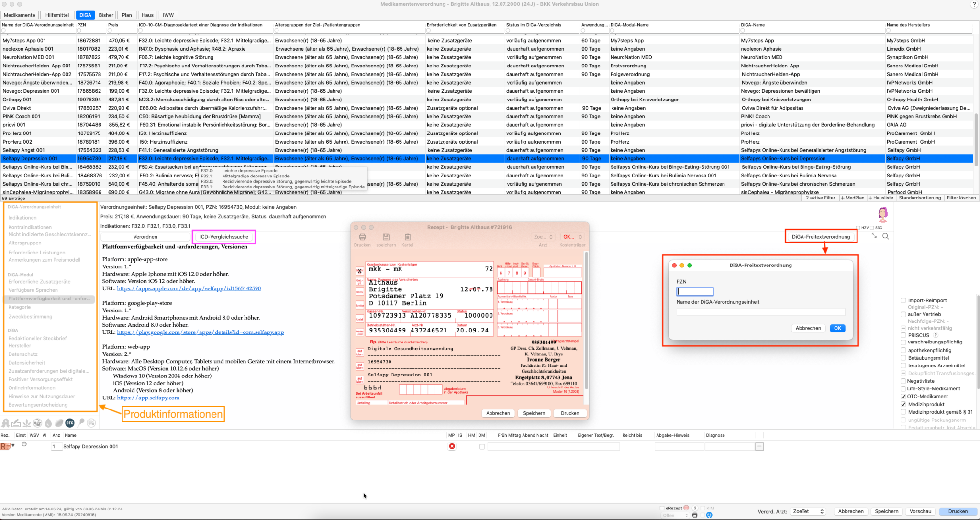This screenshot has width=980, height=520.
Task: Click the DiGA table vertical scrollbar
Action: 976,140
